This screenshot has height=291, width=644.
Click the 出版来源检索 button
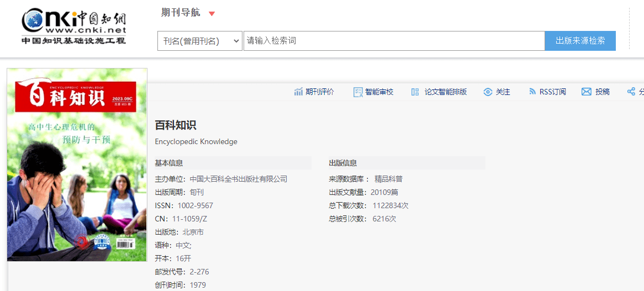[580, 41]
